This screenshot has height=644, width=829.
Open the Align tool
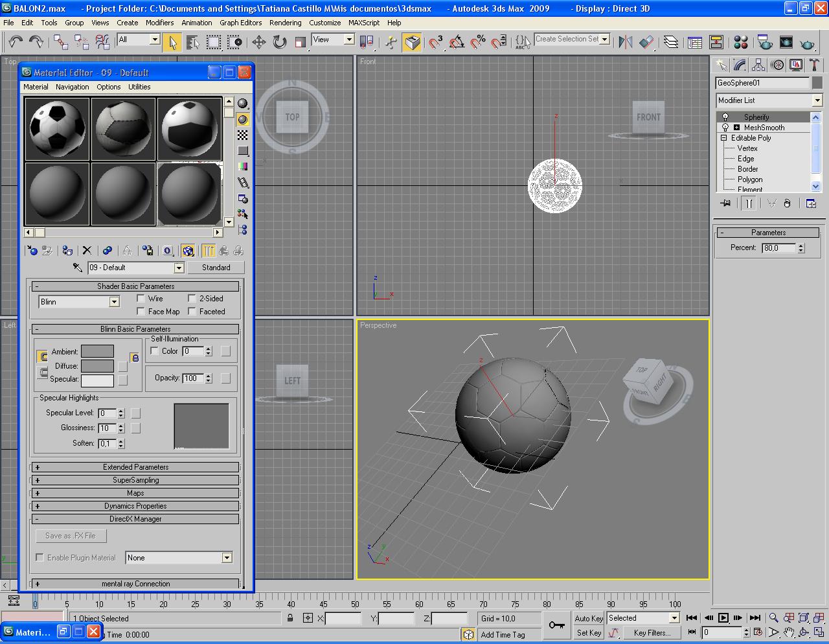tap(646, 42)
